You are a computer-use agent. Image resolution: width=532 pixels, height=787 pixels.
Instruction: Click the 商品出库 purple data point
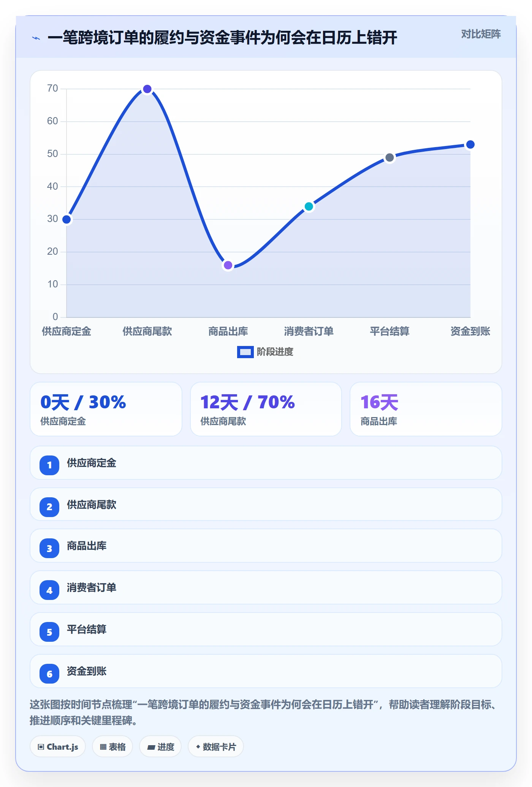tap(228, 265)
